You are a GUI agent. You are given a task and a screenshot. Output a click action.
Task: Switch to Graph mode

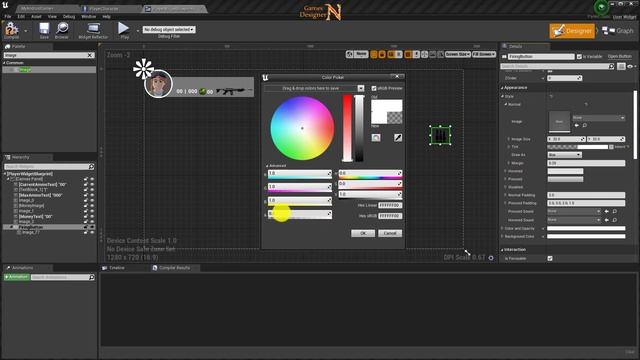[618, 31]
